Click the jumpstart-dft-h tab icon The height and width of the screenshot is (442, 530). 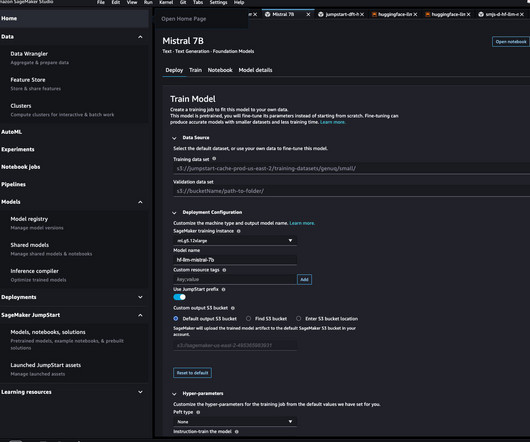point(321,14)
